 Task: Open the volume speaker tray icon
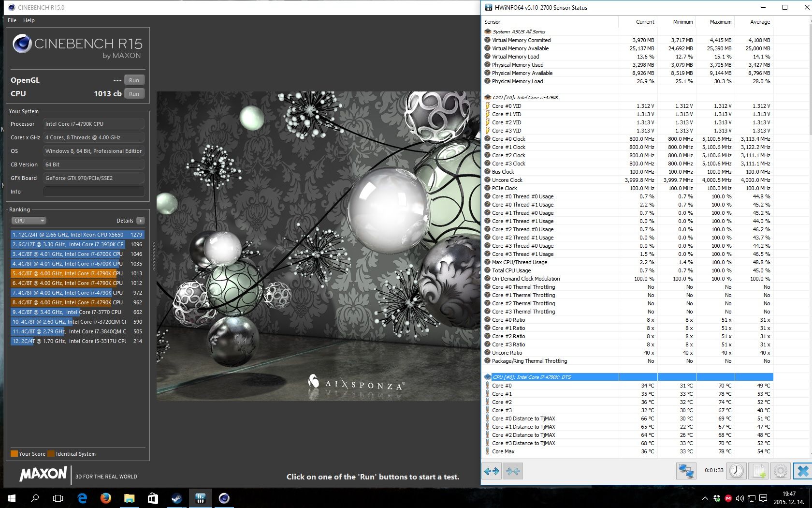(x=739, y=498)
